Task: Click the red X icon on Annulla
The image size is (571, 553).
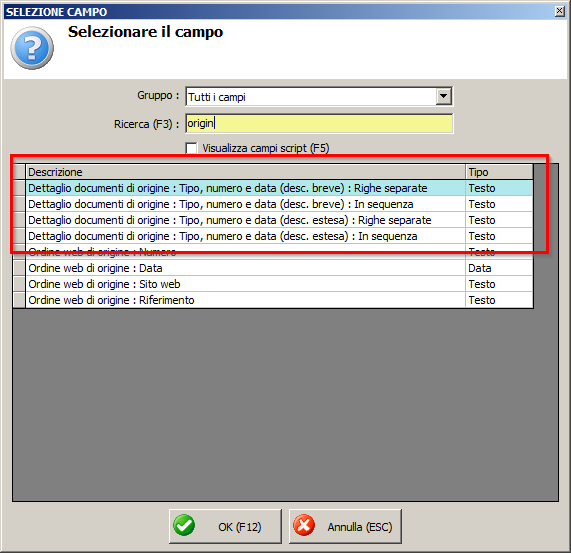Action: (304, 525)
